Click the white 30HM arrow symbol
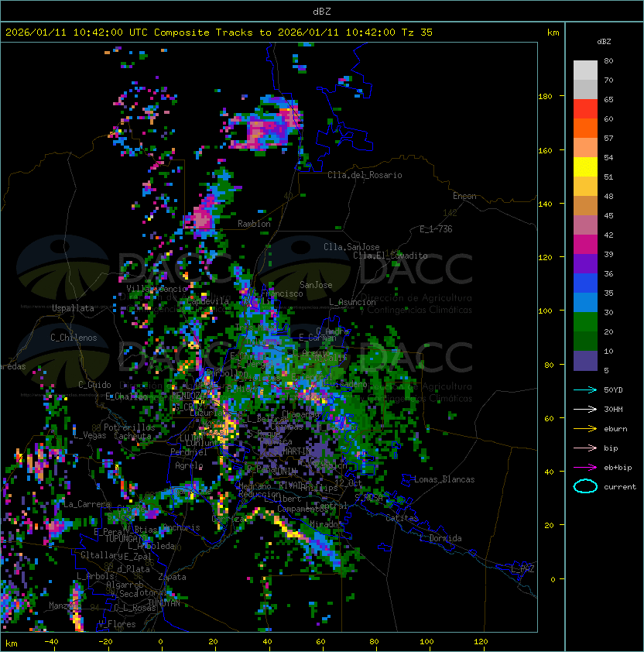Image resolution: width=644 pixels, height=652 pixels. [x=585, y=409]
